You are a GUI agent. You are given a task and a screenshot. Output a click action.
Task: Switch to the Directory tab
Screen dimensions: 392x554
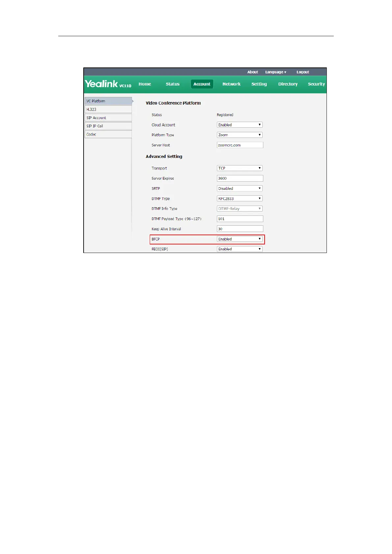click(x=288, y=84)
